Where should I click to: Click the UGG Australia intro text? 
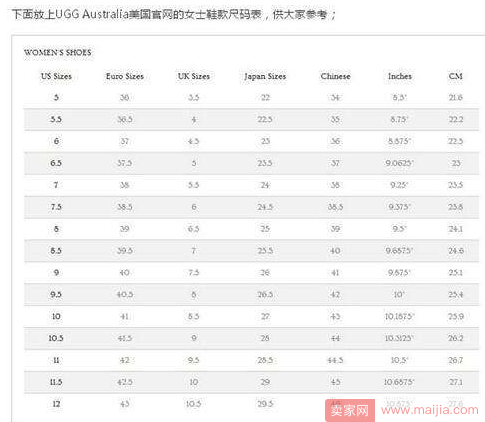tap(174, 14)
